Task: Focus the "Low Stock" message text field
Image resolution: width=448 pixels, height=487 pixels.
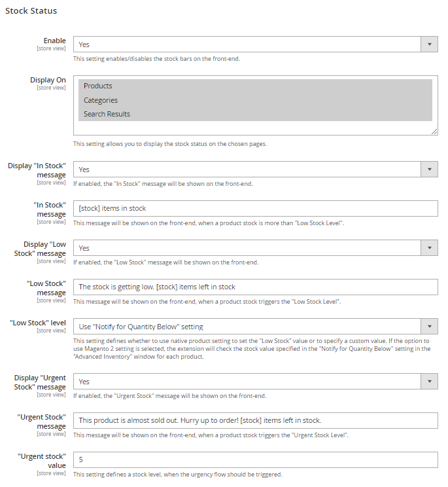Action: 255,287
